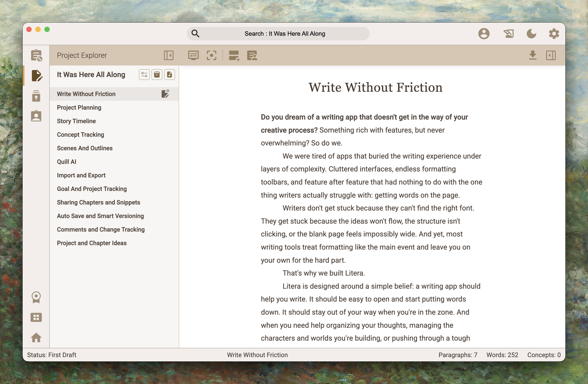Check the Words: 252 counter

point(502,355)
